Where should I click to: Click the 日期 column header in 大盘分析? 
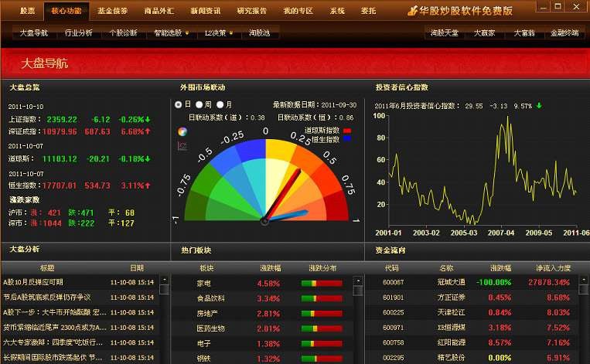pos(137,268)
